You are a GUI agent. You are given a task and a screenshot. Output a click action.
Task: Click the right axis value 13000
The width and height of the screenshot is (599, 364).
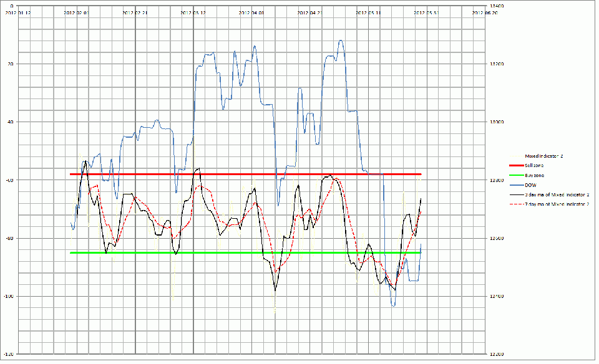pyautogui.click(x=497, y=122)
